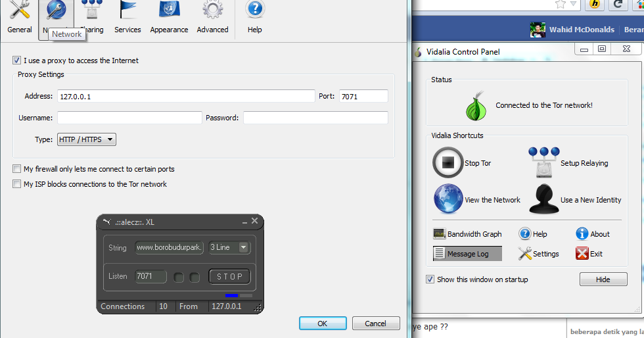Click the blue progress indicator in alecz XL
Screen dimensions: 644x338
[231, 295]
